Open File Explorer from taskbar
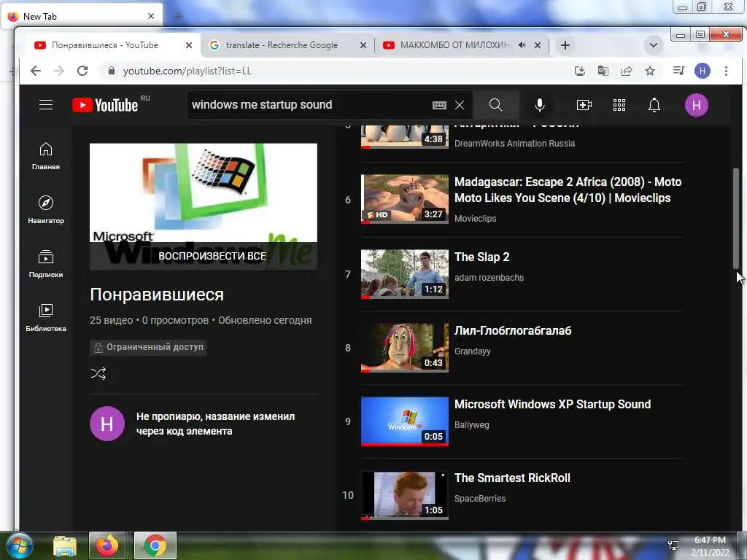 click(x=65, y=546)
